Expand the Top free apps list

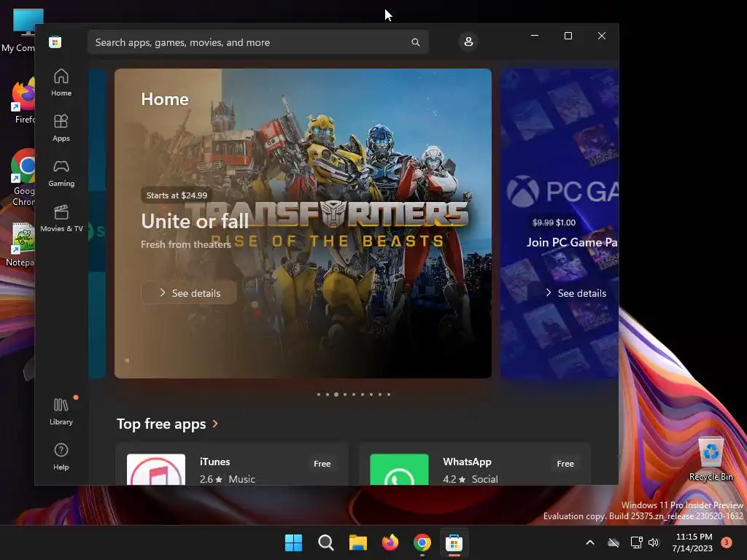coord(215,424)
